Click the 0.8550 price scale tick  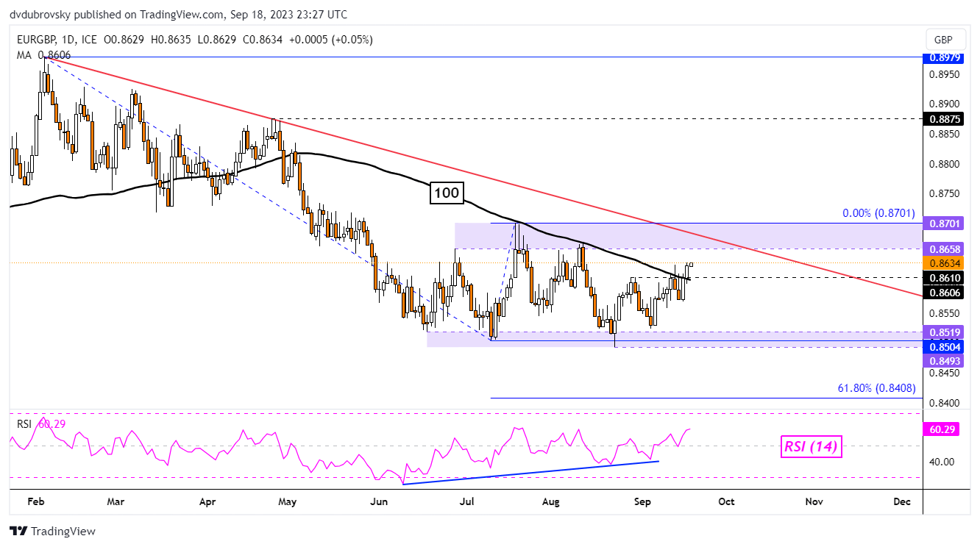click(x=942, y=313)
